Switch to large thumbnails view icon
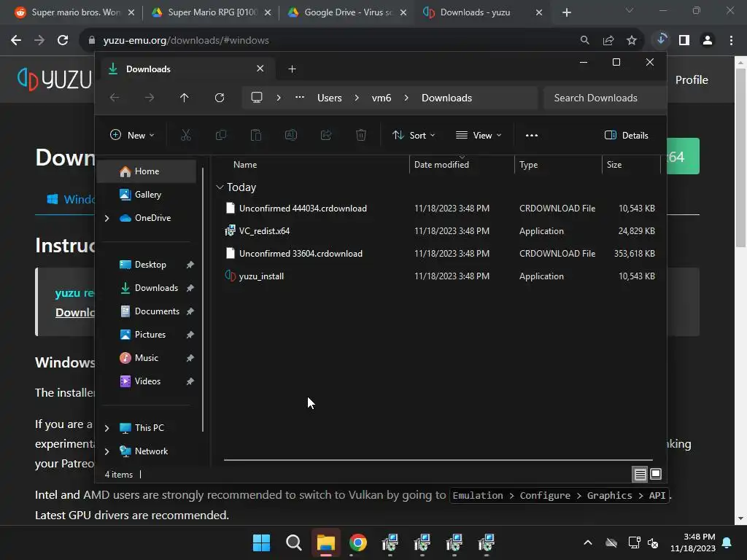This screenshot has width=747, height=560. pyautogui.click(x=656, y=474)
